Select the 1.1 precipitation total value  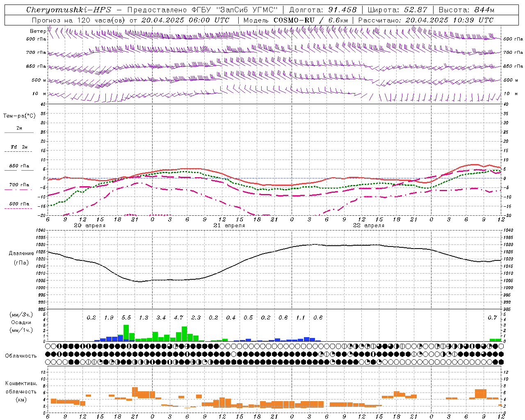pyautogui.click(x=301, y=318)
